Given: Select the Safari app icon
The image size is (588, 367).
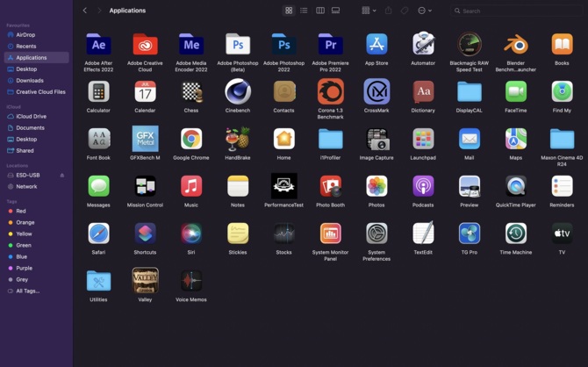Looking at the screenshot, I should [x=98, y=233].
